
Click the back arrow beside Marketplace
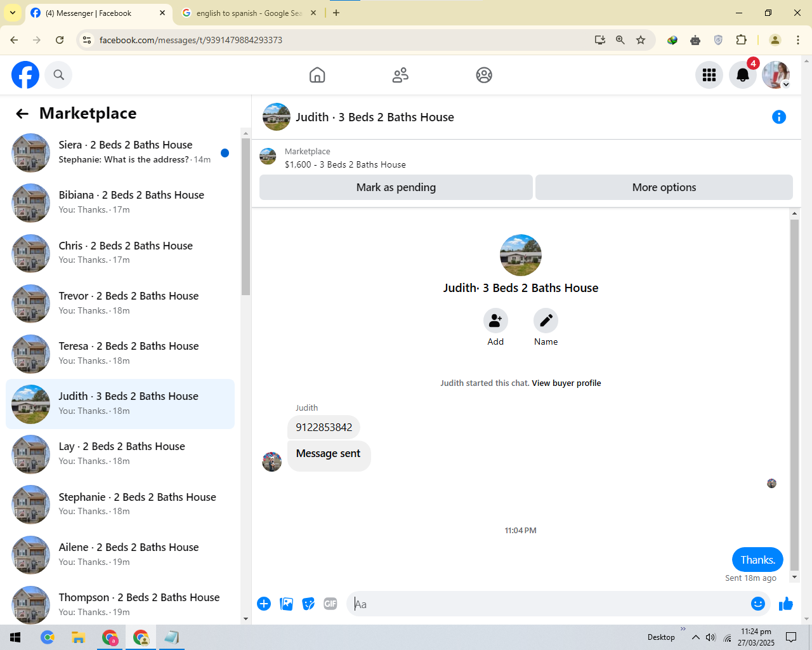pos(22,114)
